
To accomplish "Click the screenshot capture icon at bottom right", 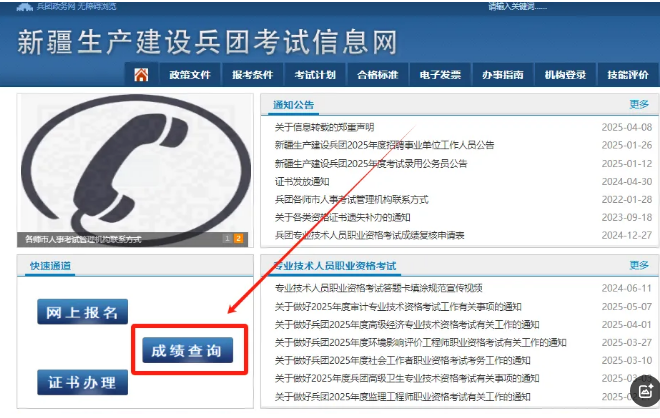I will pyautogui.click(x=646, y=391).
